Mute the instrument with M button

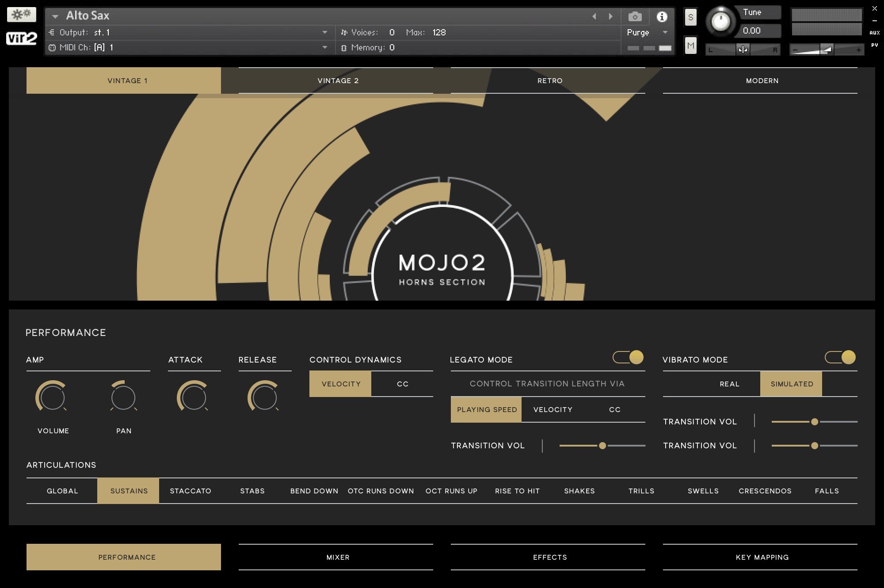(x=690, y=46)
